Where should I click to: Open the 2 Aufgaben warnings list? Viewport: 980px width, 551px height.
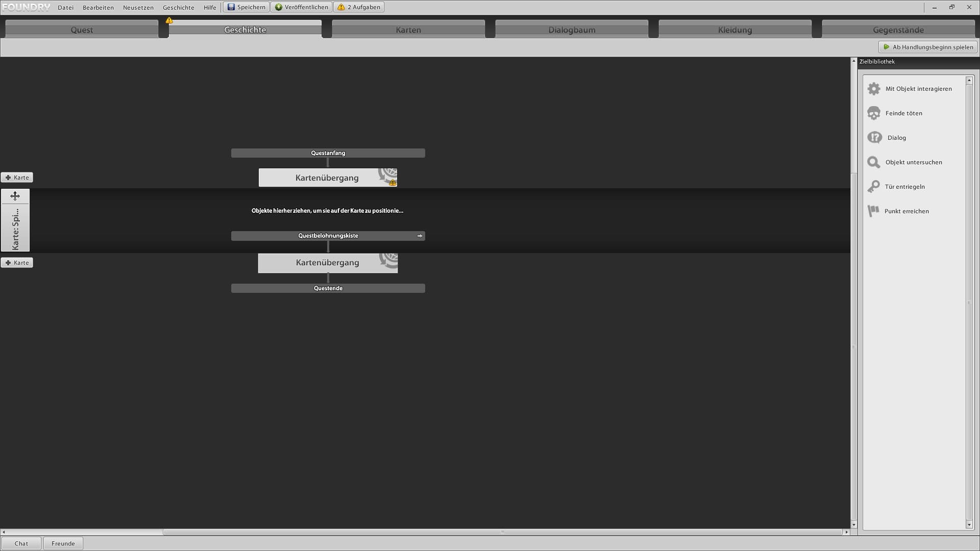[359, 7]
